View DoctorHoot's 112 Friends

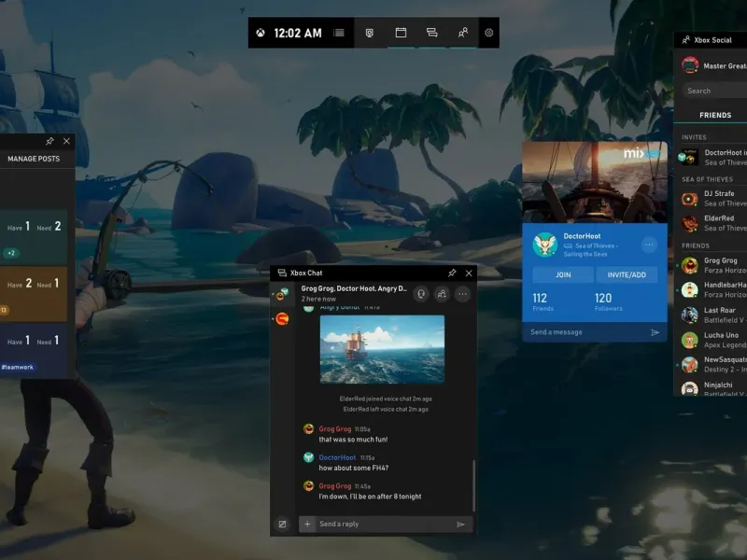click(543, 301)
